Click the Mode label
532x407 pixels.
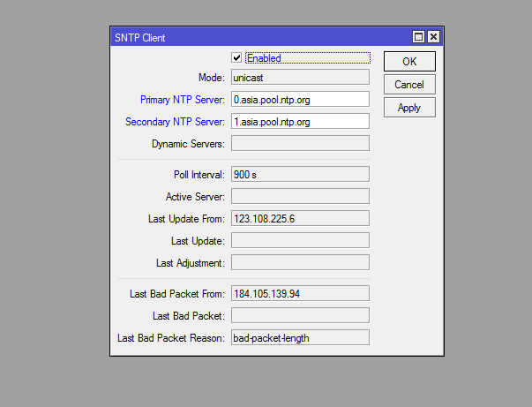coord(212,78)
